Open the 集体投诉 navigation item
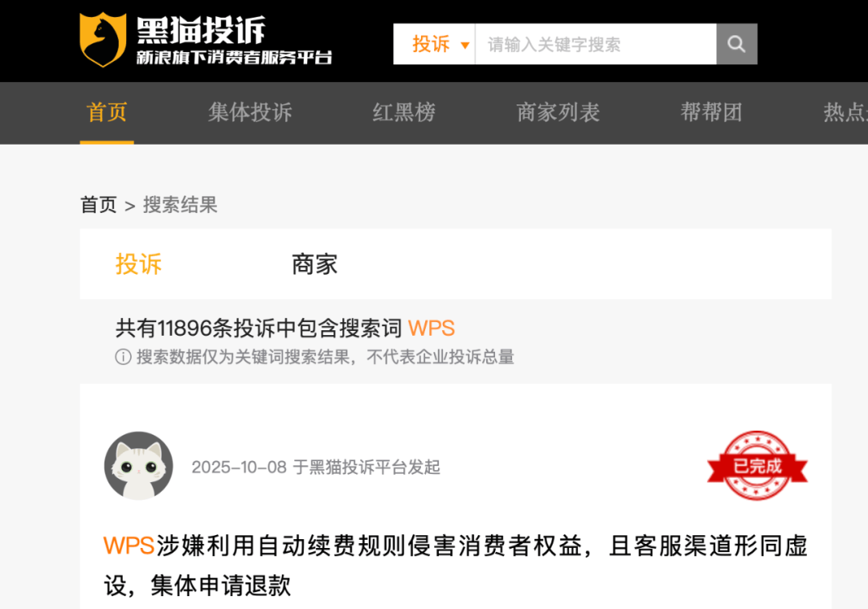This screenshot has height=609, width=868. (x=250, y=112)
